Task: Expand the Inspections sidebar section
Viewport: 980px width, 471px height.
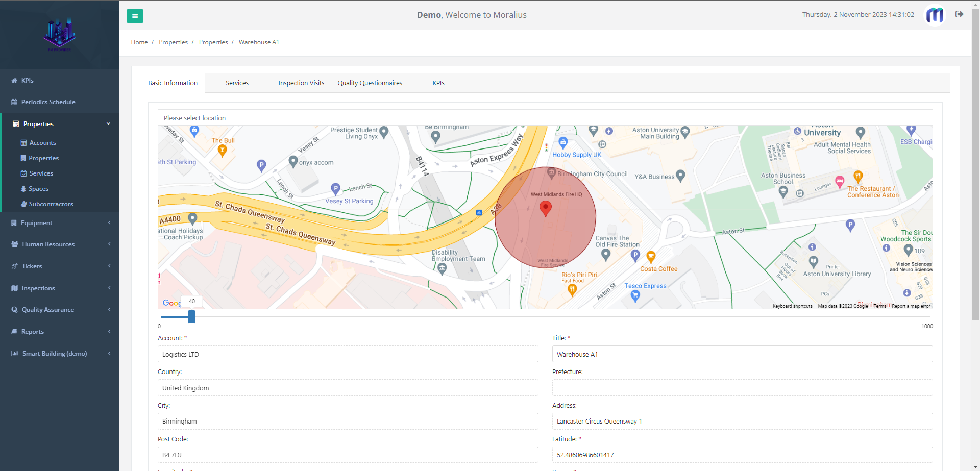Action: 109,288
